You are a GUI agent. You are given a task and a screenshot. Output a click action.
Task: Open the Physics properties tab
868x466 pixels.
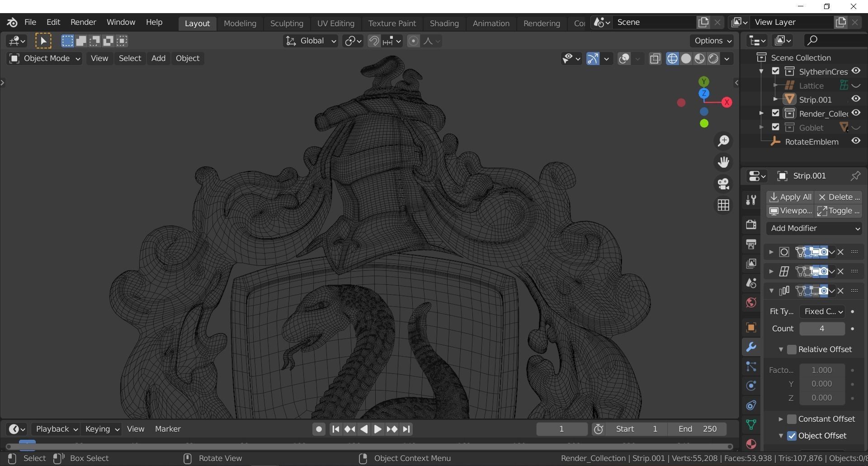(751, 386)
